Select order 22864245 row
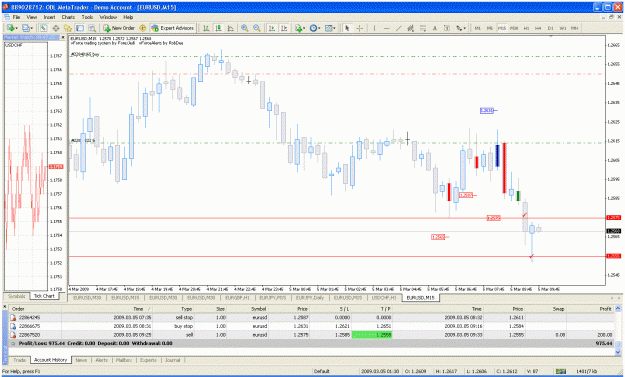This screenshot has height=377, width=625. coord(312,318)
